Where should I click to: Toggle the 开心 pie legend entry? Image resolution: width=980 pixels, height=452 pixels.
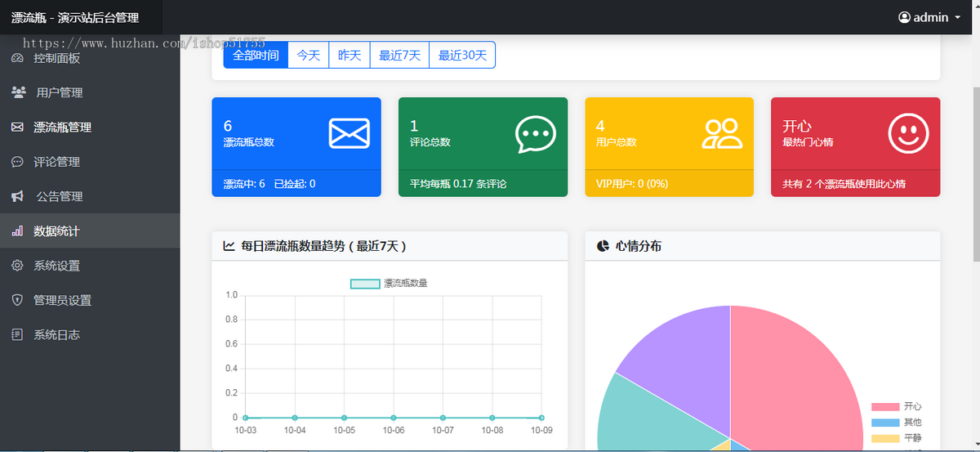tap(897, 406)
